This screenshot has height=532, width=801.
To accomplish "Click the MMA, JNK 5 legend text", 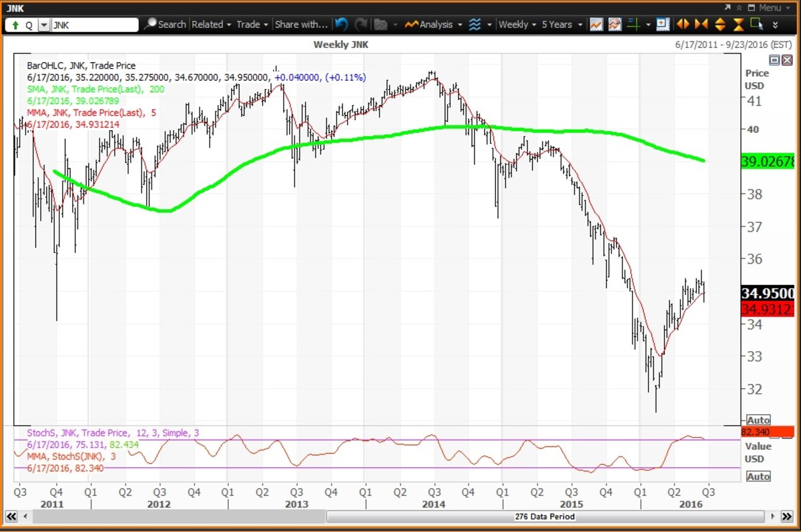I will click(x=91, y=112).
